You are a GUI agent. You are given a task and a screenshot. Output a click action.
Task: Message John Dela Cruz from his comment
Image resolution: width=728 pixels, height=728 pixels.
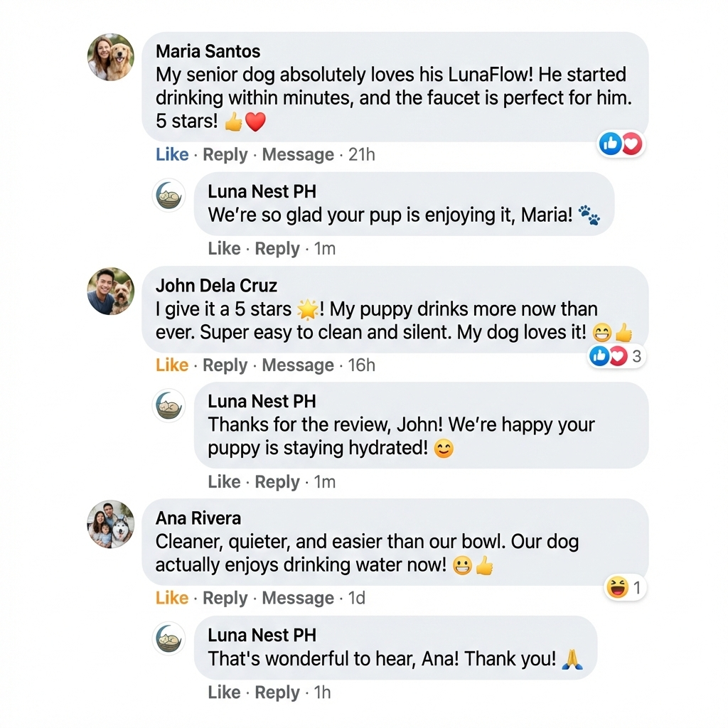click(x=298, y=365)
